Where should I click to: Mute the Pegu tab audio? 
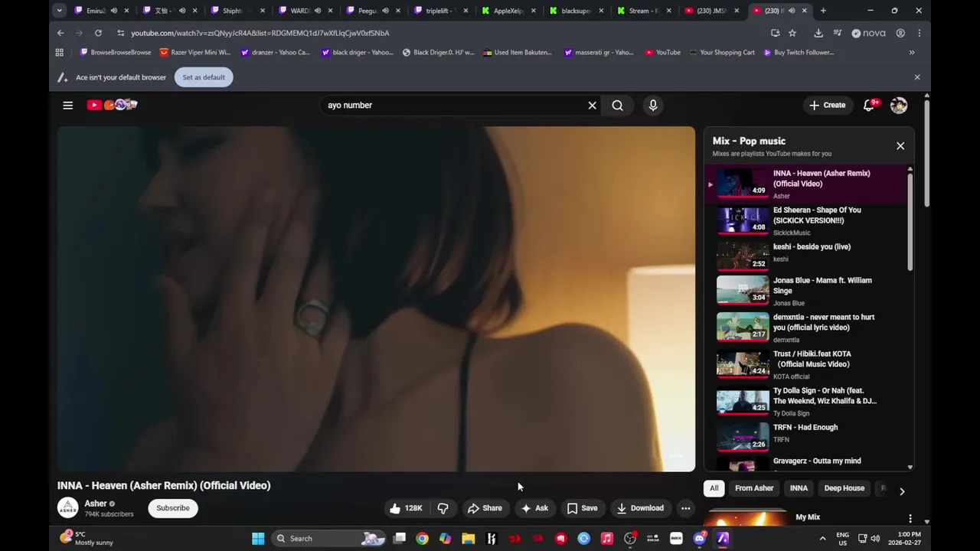pyautogui.click(x=385, y=11)
